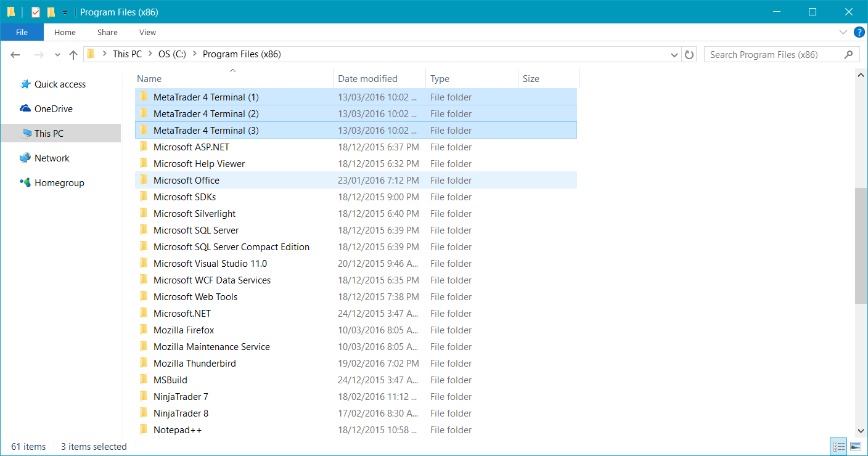
Task: Open the Customize Quick Access Toolbar dropdown
Action: point(65,12)
